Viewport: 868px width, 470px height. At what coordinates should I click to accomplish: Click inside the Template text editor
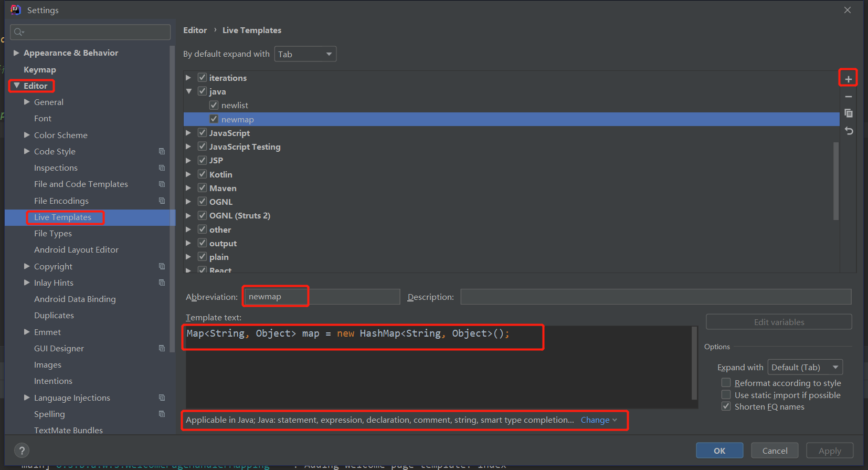coord(439,367)
